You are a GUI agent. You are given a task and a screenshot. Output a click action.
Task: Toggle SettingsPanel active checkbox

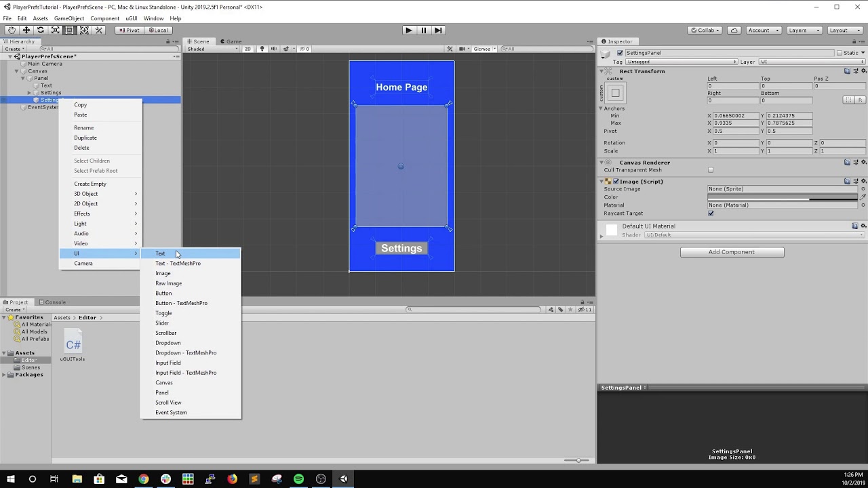tap(620, 52)
